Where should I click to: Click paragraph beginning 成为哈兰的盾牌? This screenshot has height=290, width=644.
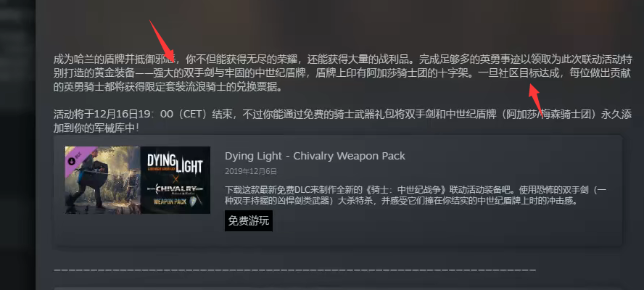(x=342, y=73)
